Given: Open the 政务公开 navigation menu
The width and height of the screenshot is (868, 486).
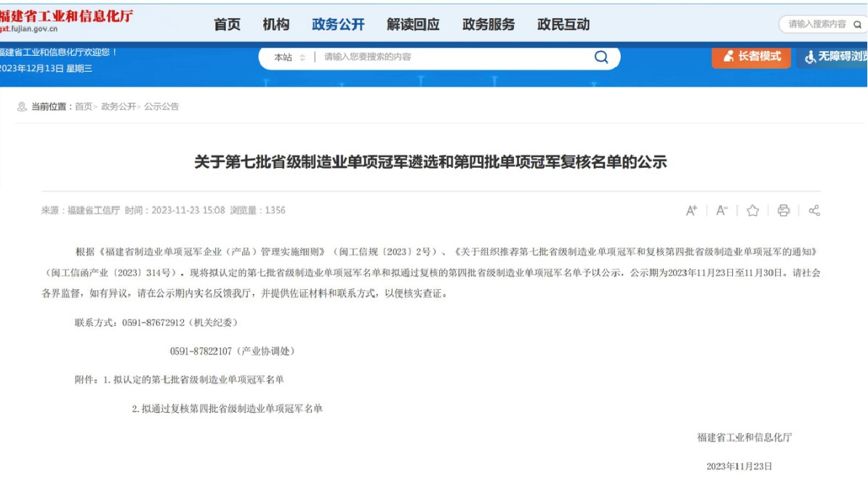Looking at the screenshot, I should [338, 24].
